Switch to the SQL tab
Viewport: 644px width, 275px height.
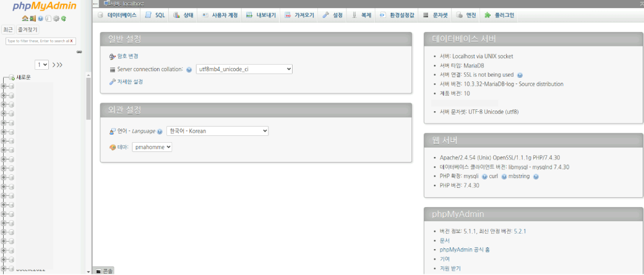[155, 15]
